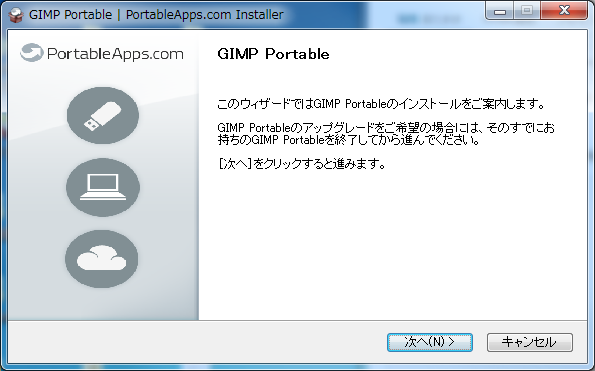Click the laptop computer icon
This screenshot has height=371, width=595.
click(x=103, y=187)
